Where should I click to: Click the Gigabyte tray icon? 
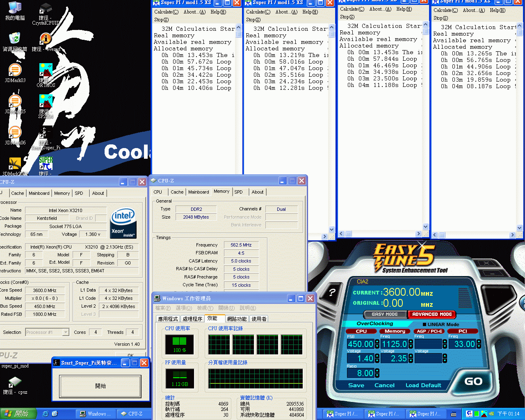[x=469, y=414]
